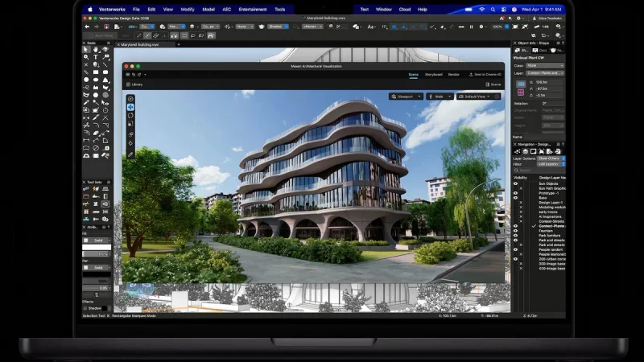Open the Class dropdown in Object Info
Screen dimensions: 644x362
(545, 66)
